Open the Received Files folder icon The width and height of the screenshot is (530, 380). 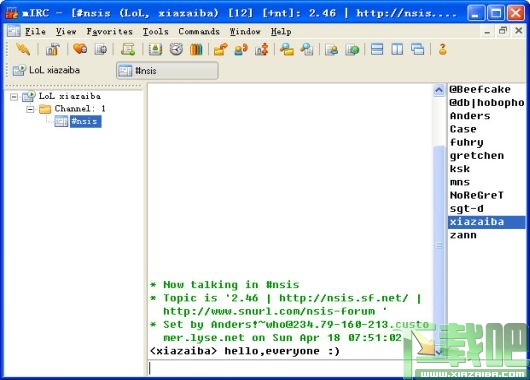(x=287, y=50)
